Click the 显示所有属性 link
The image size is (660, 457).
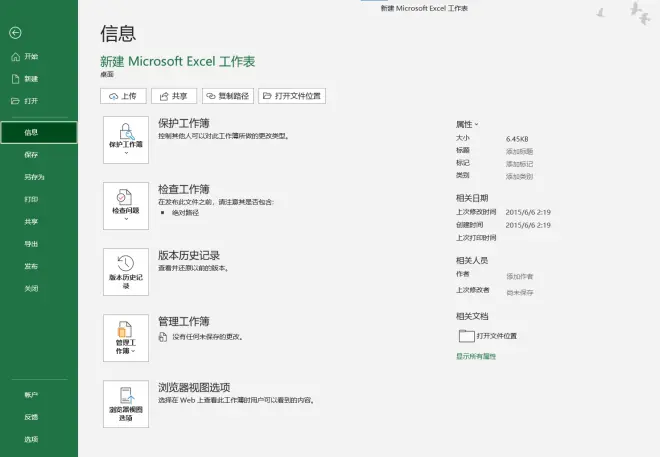pos(476,356)
